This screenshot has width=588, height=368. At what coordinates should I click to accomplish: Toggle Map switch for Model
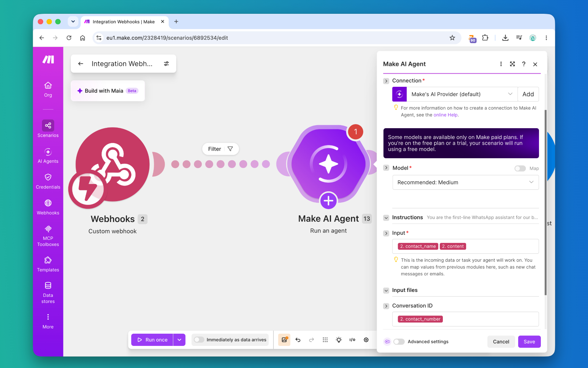(520, 168)
